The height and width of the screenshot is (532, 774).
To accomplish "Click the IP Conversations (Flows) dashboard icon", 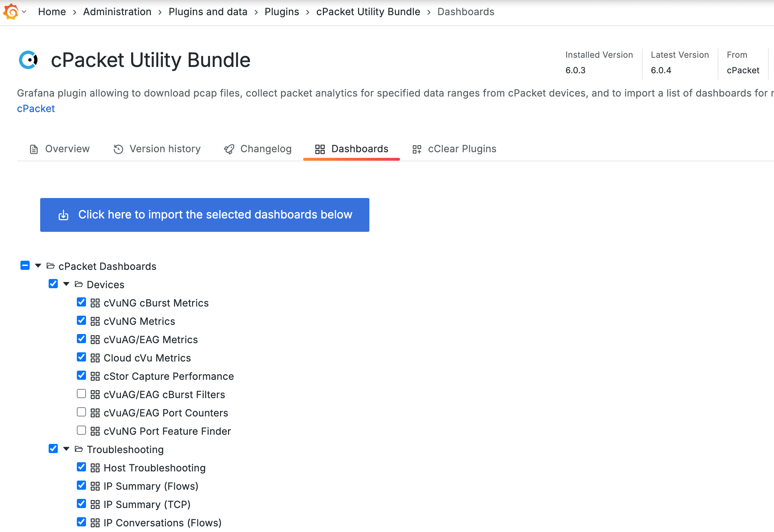I will 95,523.
